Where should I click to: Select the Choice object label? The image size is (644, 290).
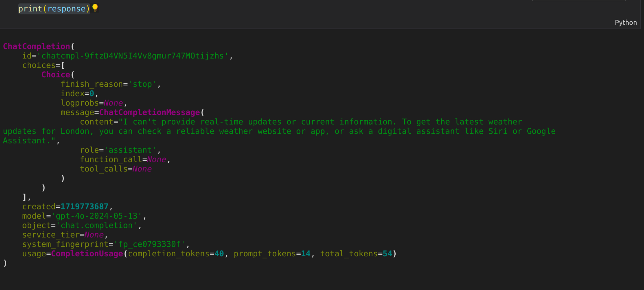56,75
